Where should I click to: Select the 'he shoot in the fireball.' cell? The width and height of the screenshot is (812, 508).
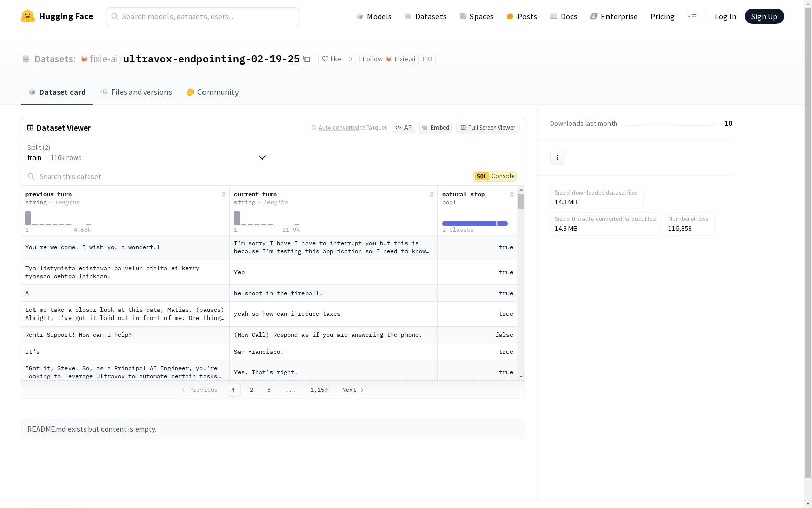tap(333, 293)
